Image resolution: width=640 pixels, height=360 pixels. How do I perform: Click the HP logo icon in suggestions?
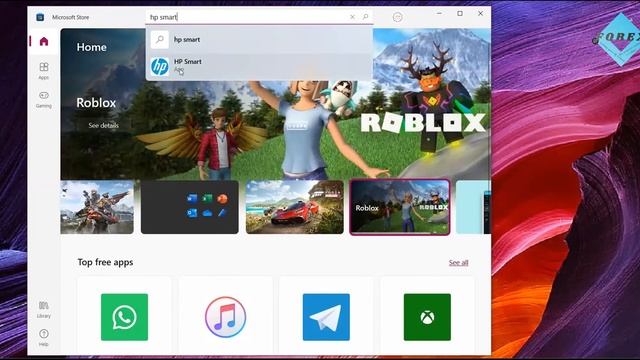click(160, 67)
